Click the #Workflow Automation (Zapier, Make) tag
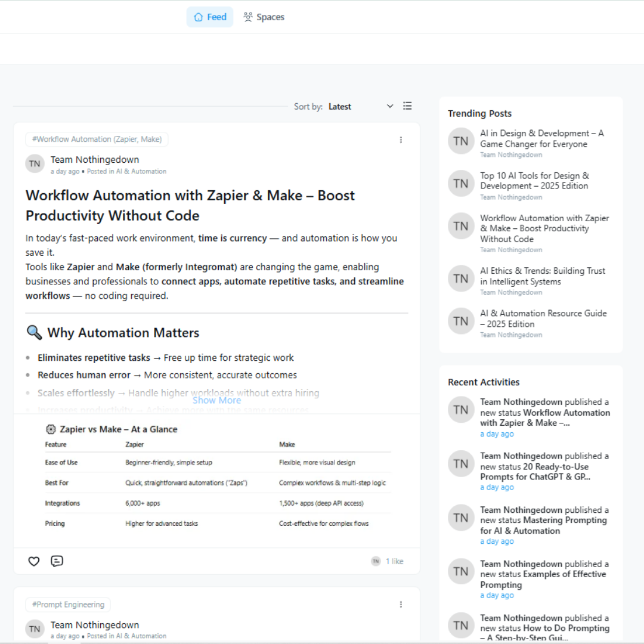Screen dimensions: 644x644 coord(97,140)
